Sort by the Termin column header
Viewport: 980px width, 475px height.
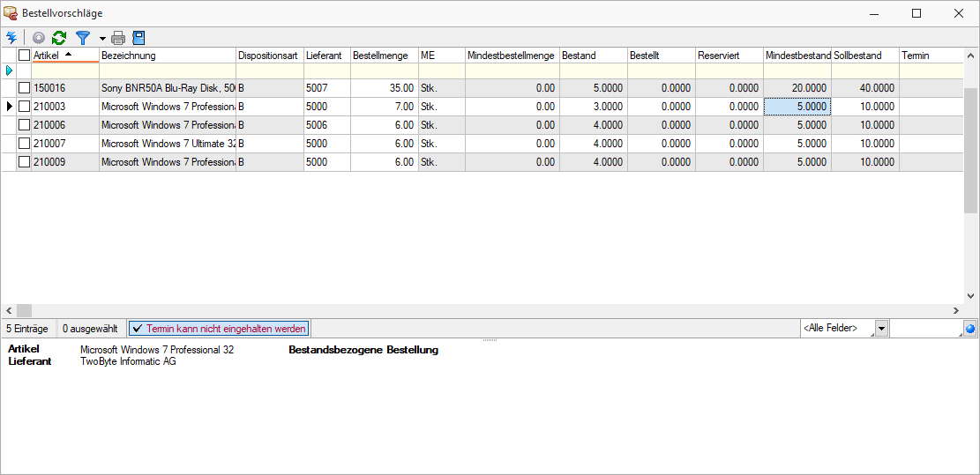click(930, 56)
